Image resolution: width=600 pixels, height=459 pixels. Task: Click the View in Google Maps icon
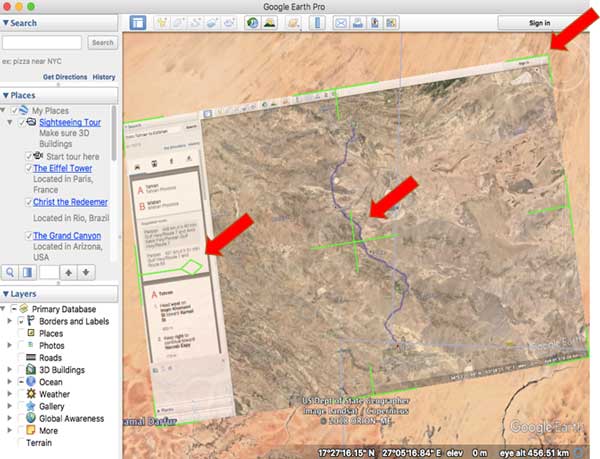[x=391, y=23]
